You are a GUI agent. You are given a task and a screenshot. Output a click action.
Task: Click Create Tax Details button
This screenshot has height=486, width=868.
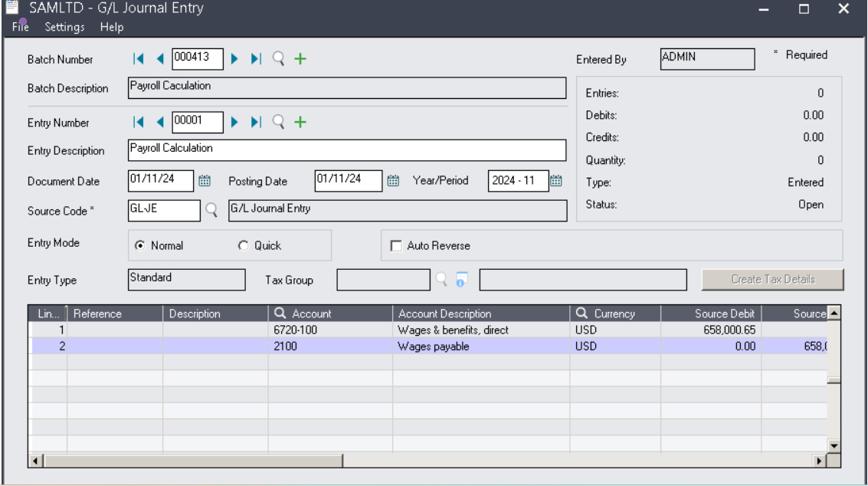pos(773,279)
